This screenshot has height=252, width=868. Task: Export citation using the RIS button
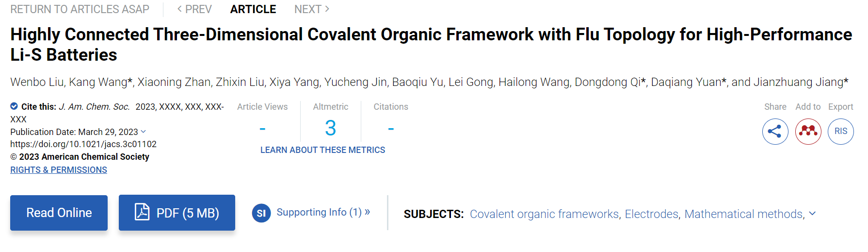point(840,132)
